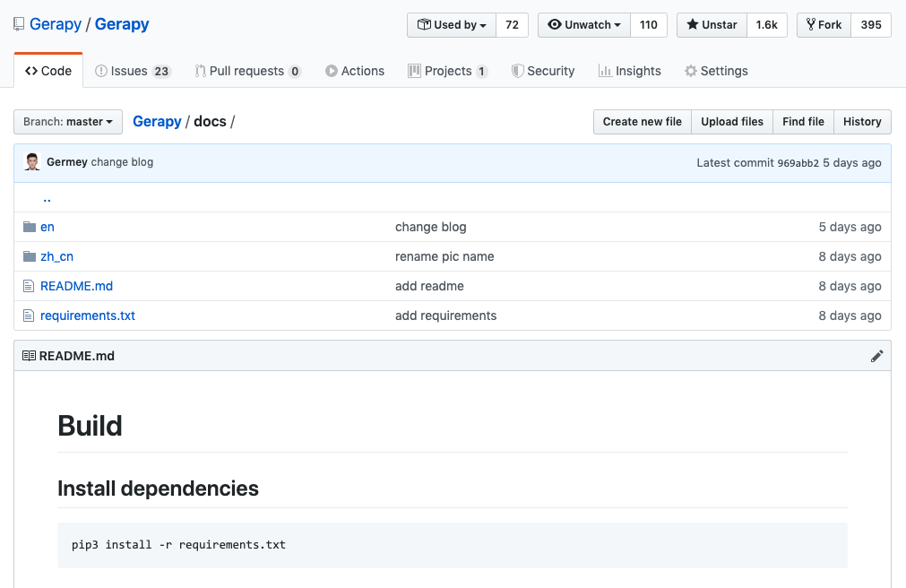The height and width of the screenshot is (588, 906).
Task: View the 1.6k stargazers count
Action: (x=767, y=25)
